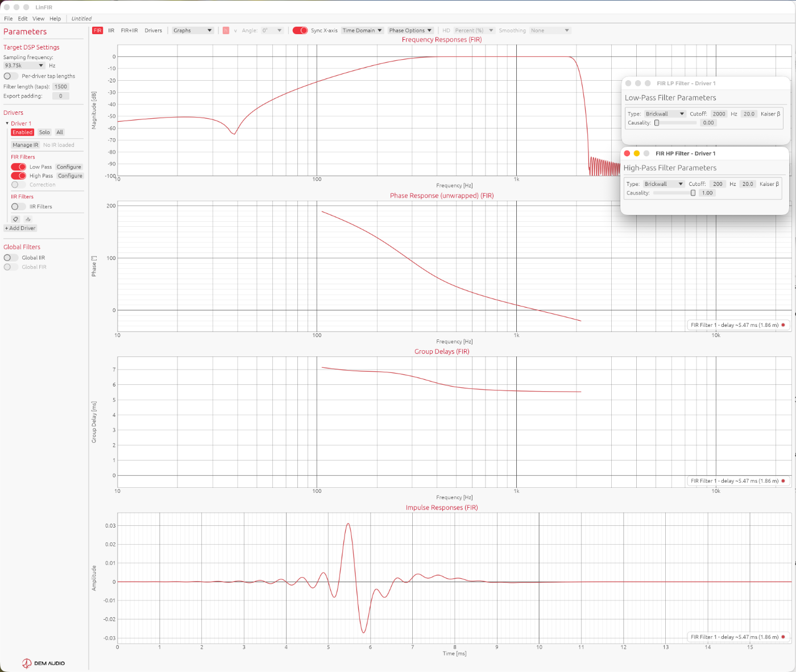The height and width of the screenshot is (672, 796).
Task: Click the tag icon under Driver 1
Action: tap(15, 219)
